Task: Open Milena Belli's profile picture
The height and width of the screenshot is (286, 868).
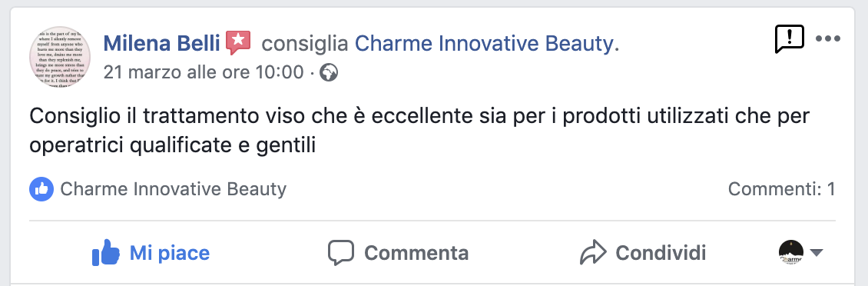Action: click(60, 57)
